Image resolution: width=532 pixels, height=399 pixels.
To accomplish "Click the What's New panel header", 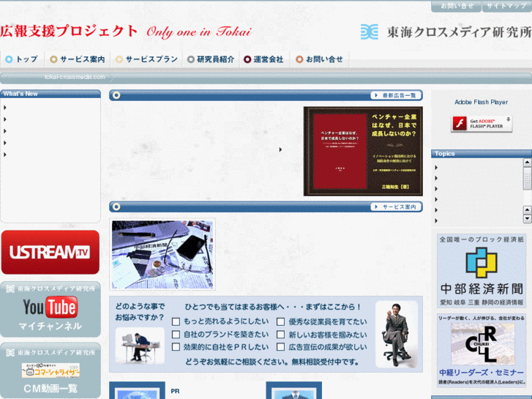I will (50, 94).
